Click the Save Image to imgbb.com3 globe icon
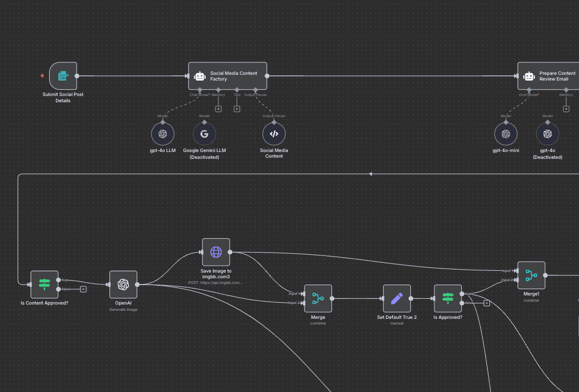Image resolution: width=579 pixels, height=392 pixels. click(x=216, y=251)
